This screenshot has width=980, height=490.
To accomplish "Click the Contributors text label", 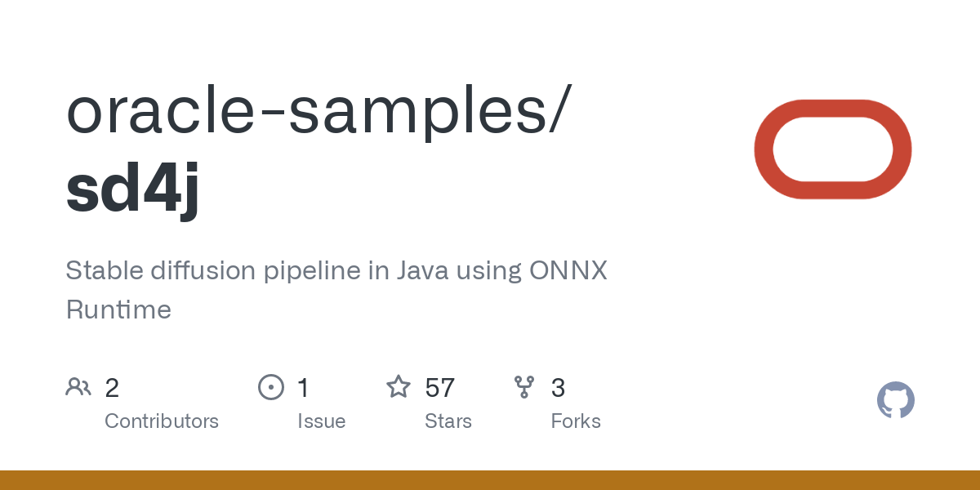I will pyautogui.click(x=162, y=421).
